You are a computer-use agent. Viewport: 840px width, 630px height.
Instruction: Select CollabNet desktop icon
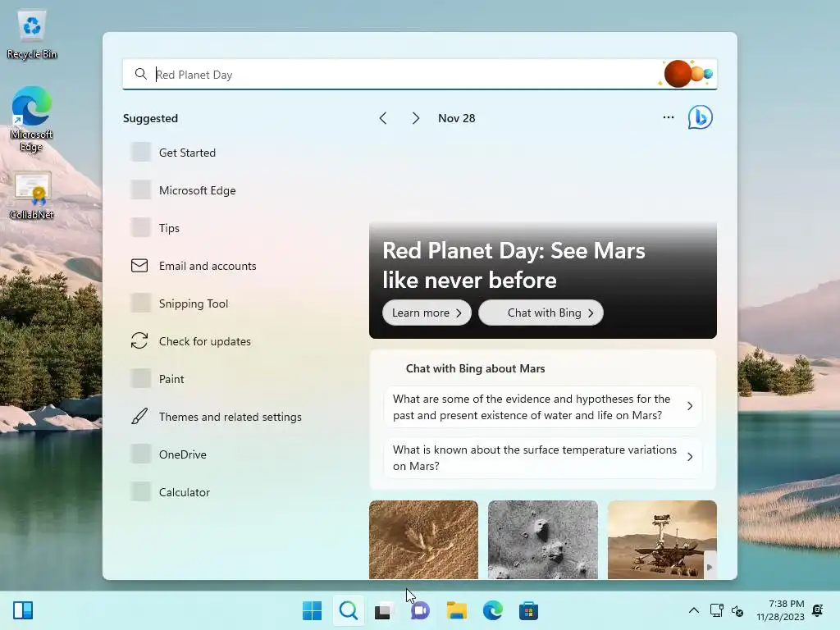tap(32, 195)
